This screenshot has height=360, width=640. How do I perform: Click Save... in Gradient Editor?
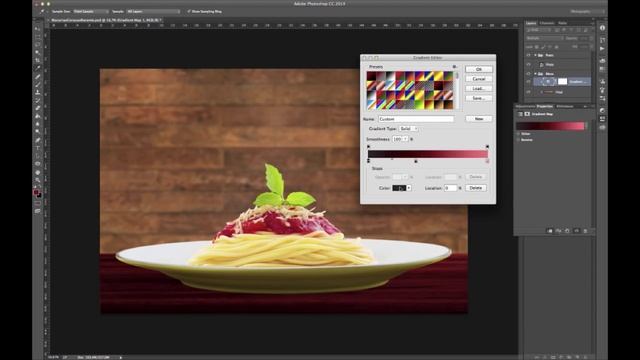pyautogui.click(x=479, y=98)
